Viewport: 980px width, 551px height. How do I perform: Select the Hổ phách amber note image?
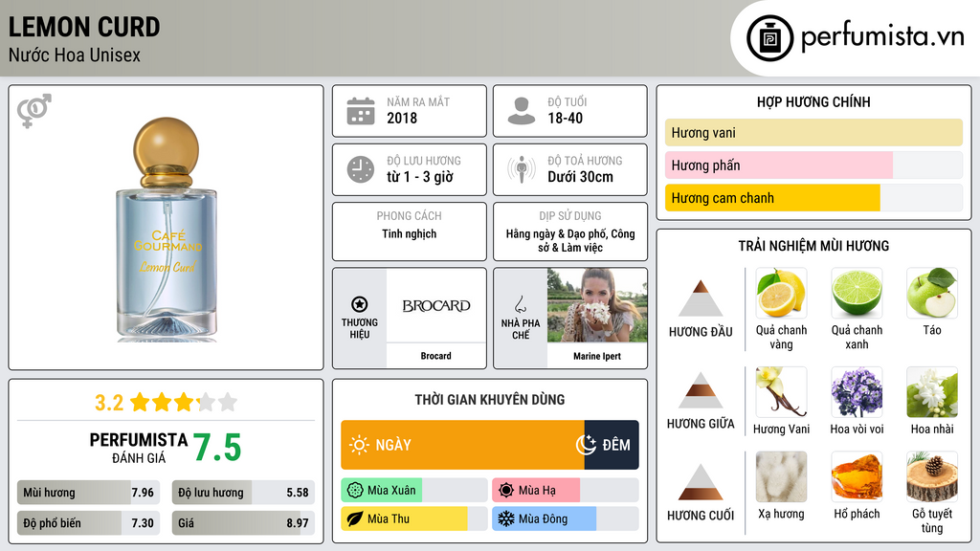[857, 476]
